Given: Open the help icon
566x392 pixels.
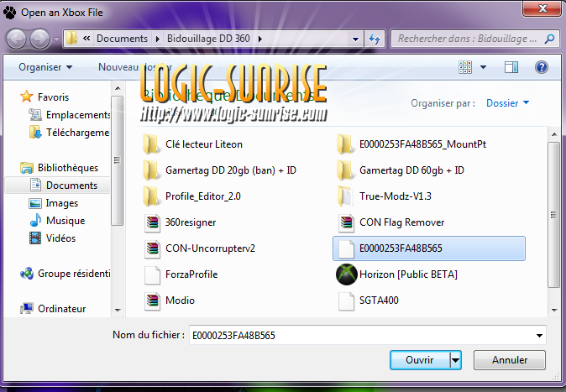Looking at the screenshot, I should tap(542, 67).
